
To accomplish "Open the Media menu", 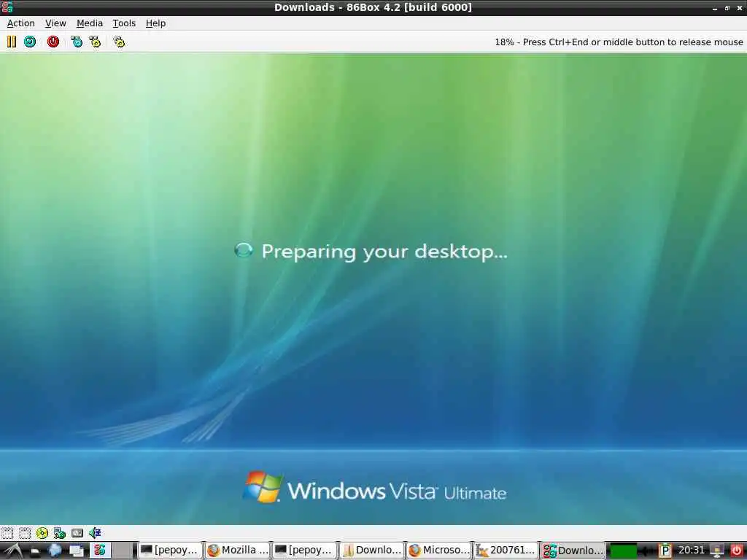I will click(x=90, y=23).
